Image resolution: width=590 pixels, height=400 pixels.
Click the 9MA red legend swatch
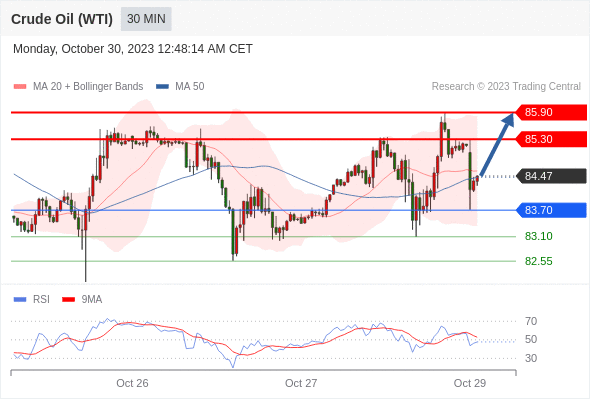[x=68, y=300]
